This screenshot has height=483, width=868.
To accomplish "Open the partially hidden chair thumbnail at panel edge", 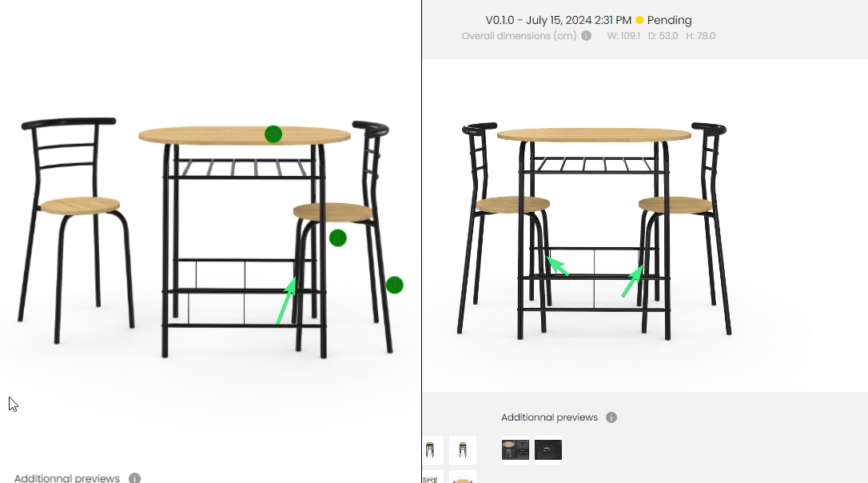I will pos(433,449).
